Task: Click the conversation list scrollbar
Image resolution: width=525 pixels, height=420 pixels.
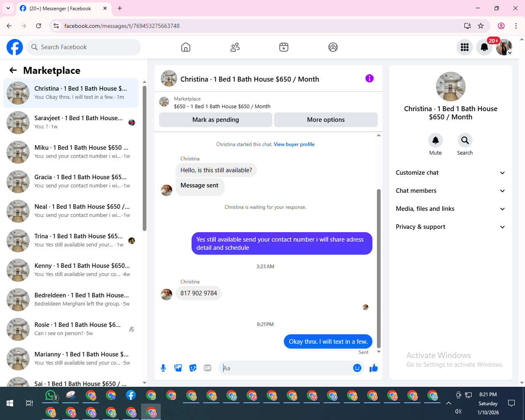Action: pos(144,158)
